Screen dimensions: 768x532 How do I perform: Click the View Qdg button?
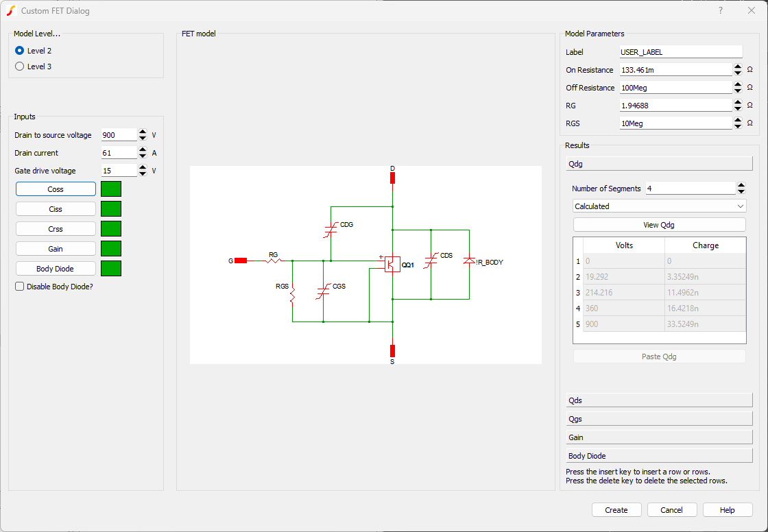click(659, 225)
